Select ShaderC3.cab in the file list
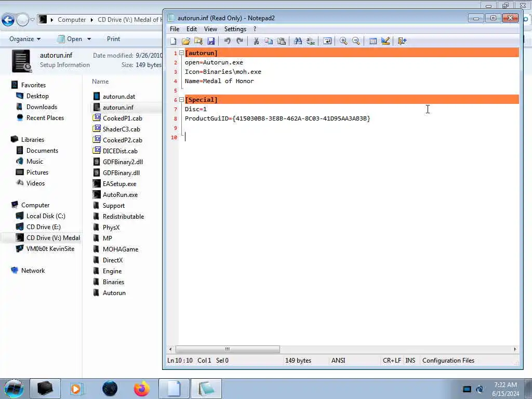 (121, 129)
